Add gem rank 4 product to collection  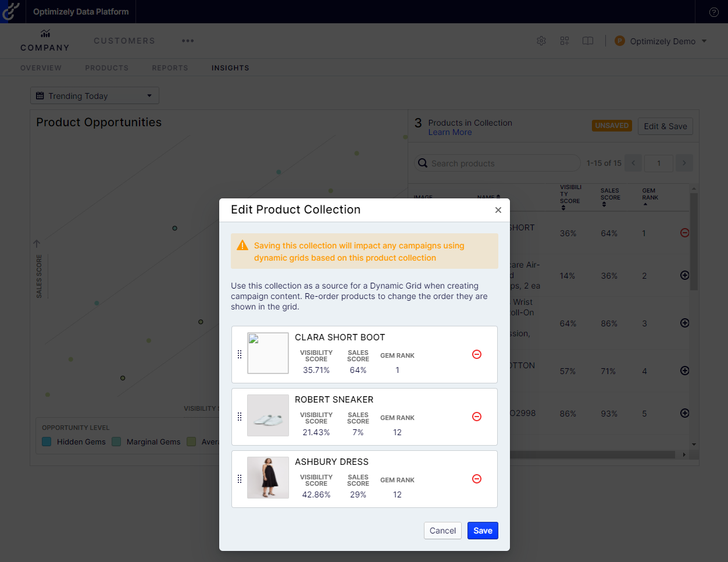point(685,371)
